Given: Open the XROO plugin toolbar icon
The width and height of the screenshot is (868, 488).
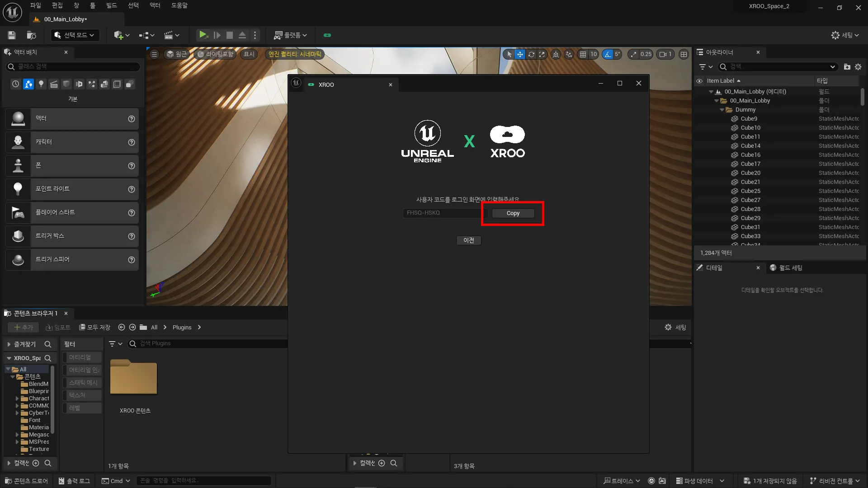Looking at the screenshot, I should pyautogui.click(x=327, y=35).
